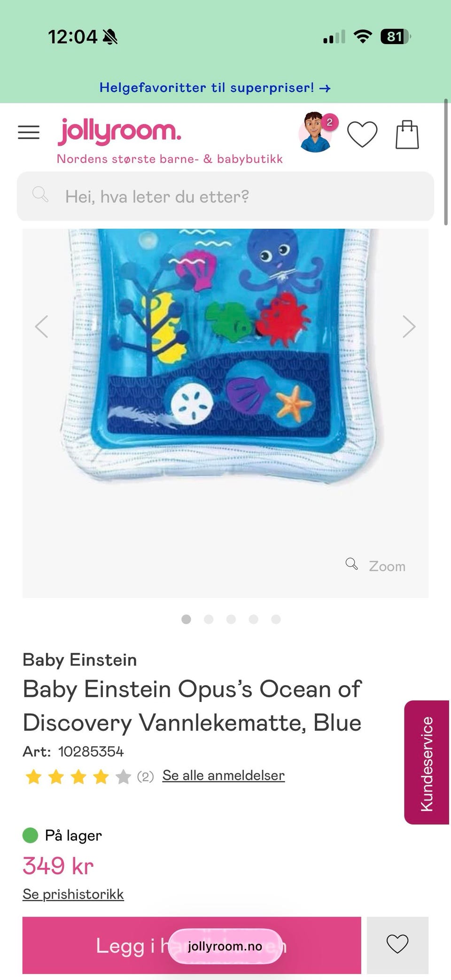
Task: Select the second image carousel dot
Action: tap(209, 619)
